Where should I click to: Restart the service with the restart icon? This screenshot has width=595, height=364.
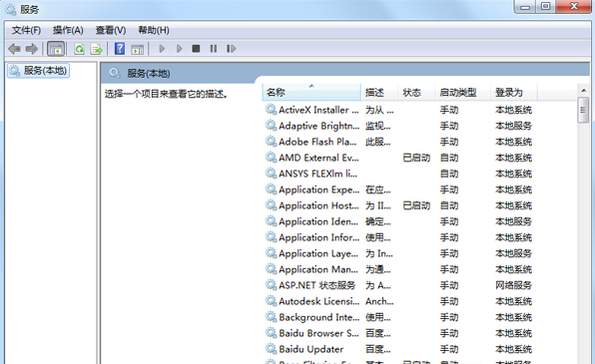tap(231, 49)
